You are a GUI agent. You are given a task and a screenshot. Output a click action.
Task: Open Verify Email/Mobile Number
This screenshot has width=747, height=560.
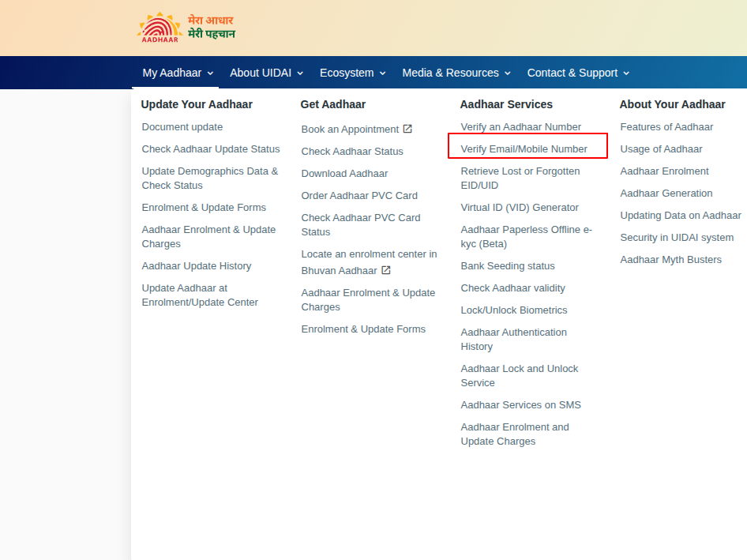[x=524, y=148]
